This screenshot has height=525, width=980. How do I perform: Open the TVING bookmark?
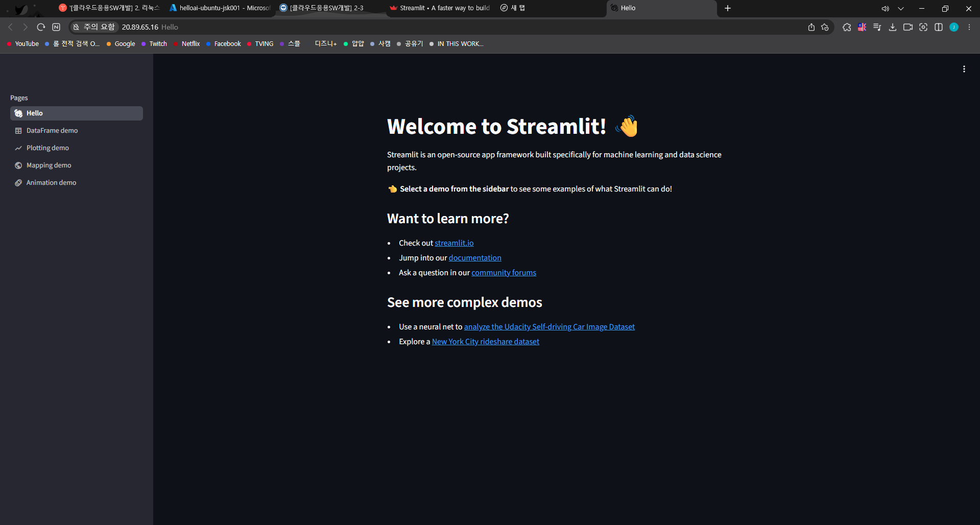pyautogui.click(x=260, y=44)
